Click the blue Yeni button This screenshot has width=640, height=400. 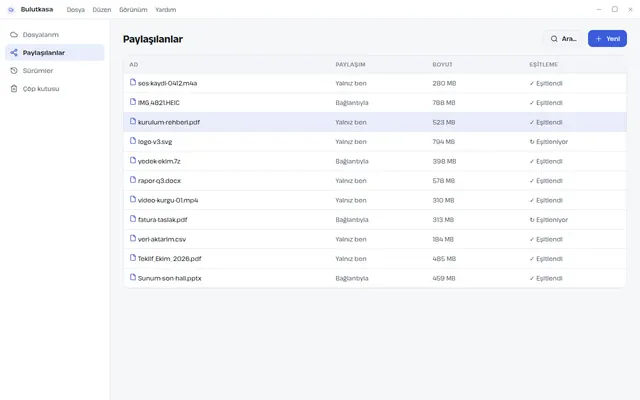(607, 39)
